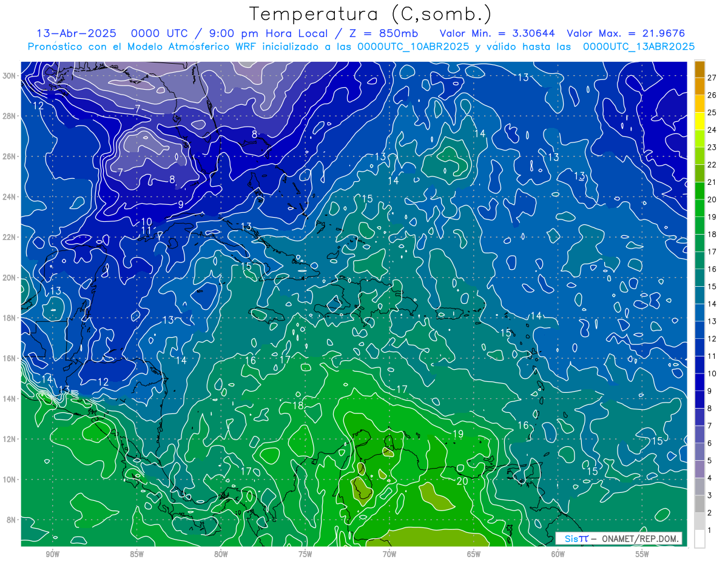Click the "Valor Max. = 21.9676" text
This screenshot has width=728, height=562.
pos(625,33)
